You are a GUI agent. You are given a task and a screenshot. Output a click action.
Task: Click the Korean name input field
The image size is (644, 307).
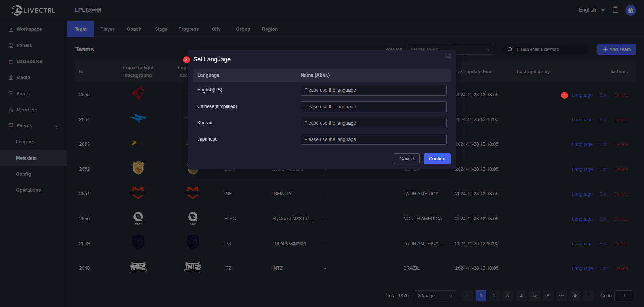(x=373, y=123)
